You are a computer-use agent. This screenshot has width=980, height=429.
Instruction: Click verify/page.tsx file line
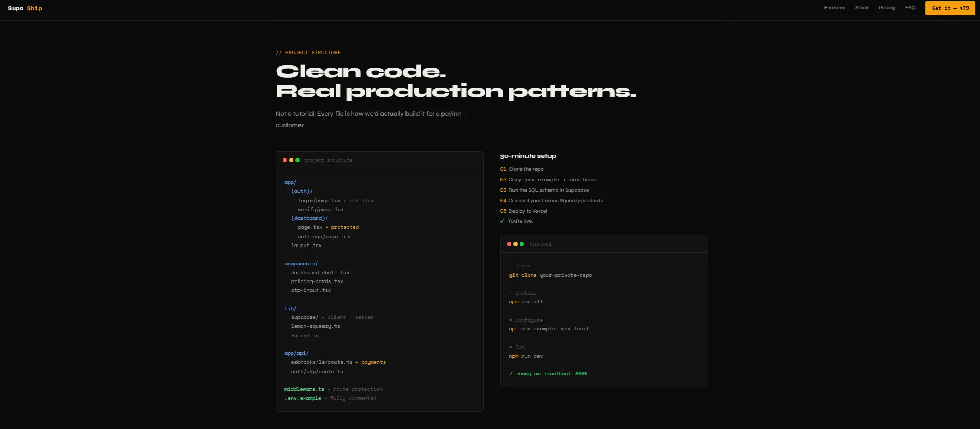320,210
